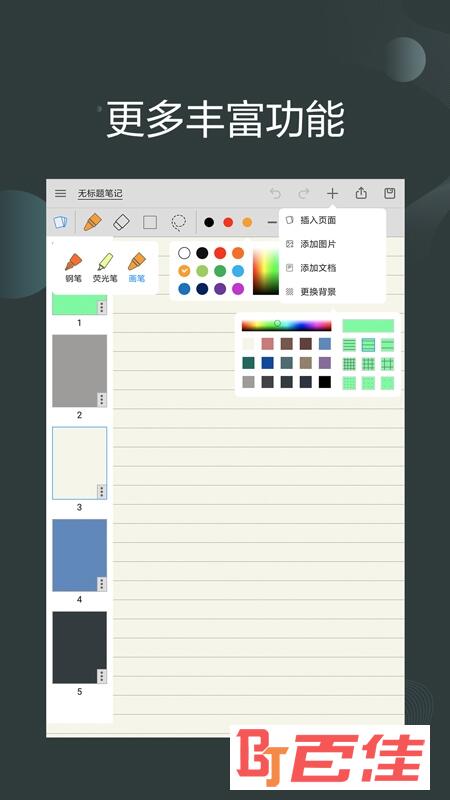Click the 无标题笔记 note title
The image size is (450, 800).
[x=100, y=193]
